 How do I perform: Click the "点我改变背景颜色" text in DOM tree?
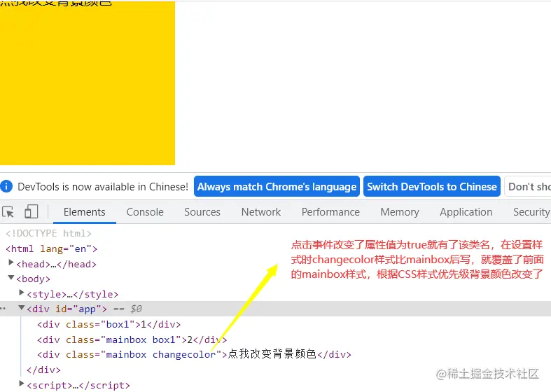coord(272,354)
